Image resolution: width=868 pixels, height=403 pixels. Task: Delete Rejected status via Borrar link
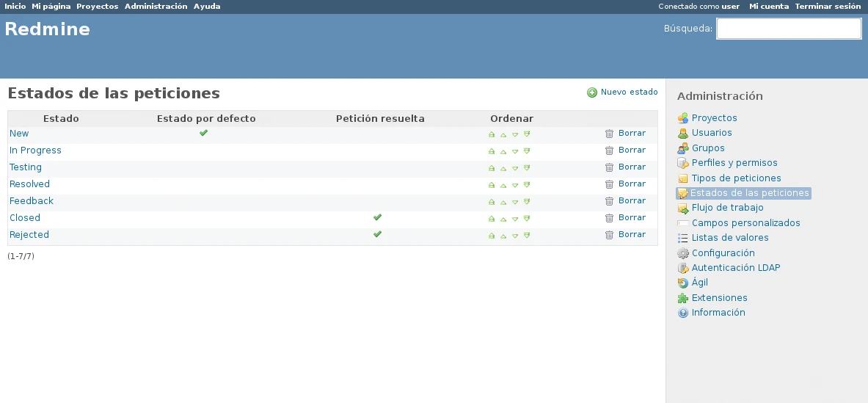631,235
